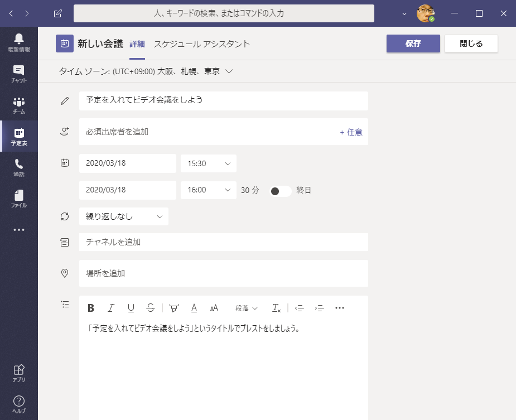Viewport: 516px width, 420px height.
Task: Go to Teams in left sidebar
Action: 19,105
